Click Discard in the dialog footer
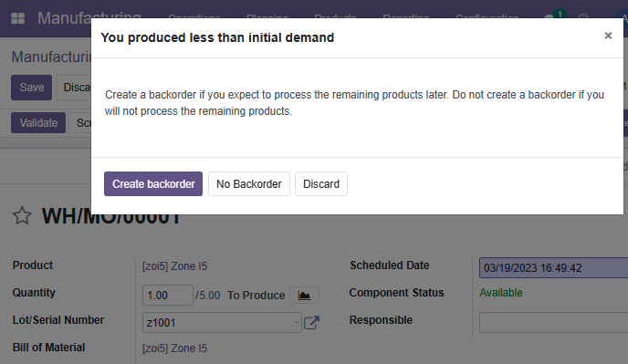Screen dimensions: 628x364 tap(321, 183)
